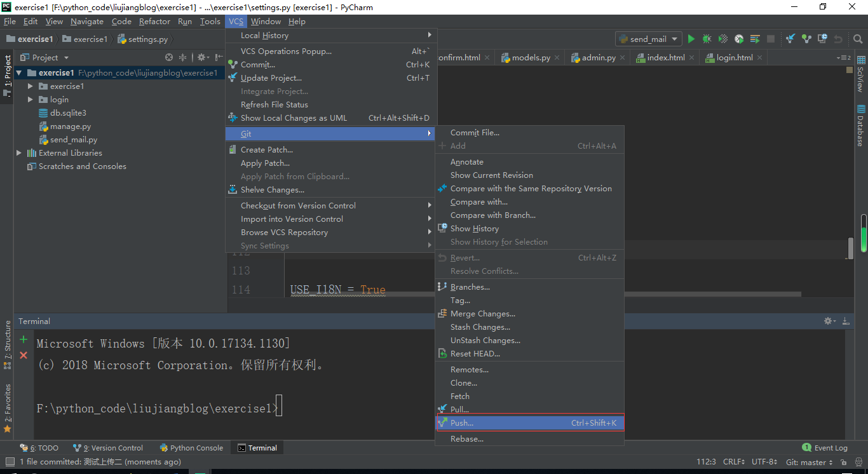Screen dimensions: 868x474
Task: Choose Stash Changes... in Git submenu
Action: (x=530, y=327)
